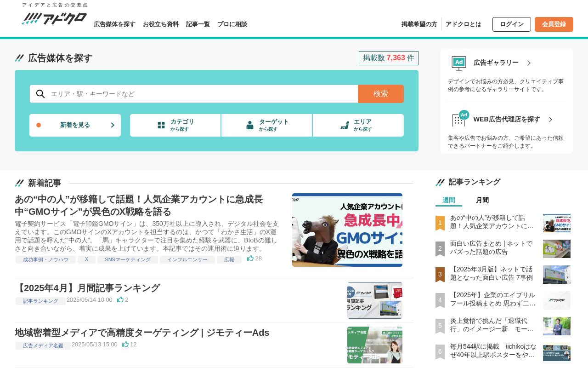Screen dimensions: 588x368
Task: Open chevron next to WEB広告代理店を探す
Action: (x=550, y=120)
